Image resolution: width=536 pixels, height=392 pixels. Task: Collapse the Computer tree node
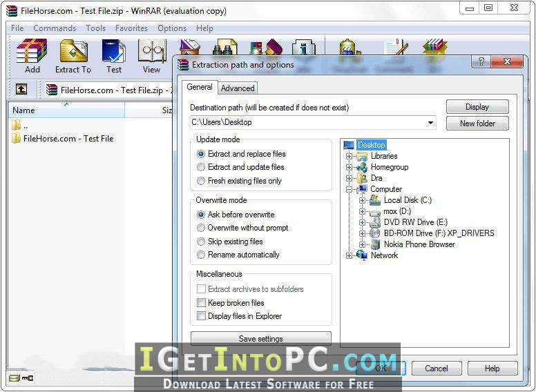coord(349,189)
